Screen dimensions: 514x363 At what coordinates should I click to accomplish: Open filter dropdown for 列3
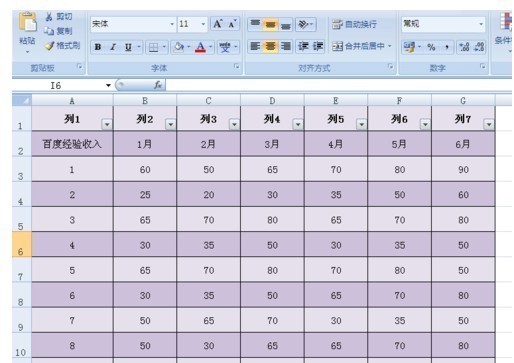(x=234, y=125)
